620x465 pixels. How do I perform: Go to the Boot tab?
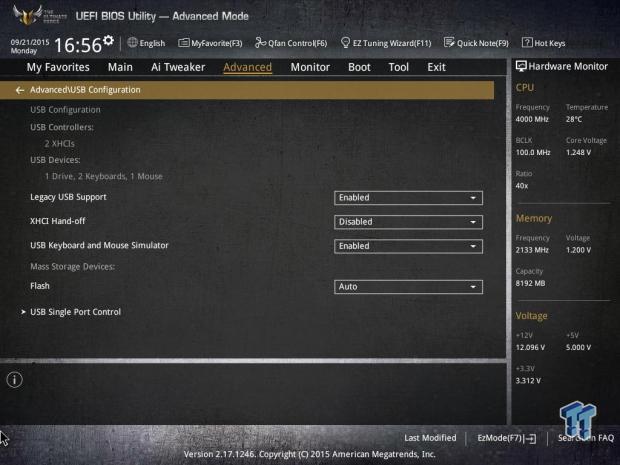(359, 67)
